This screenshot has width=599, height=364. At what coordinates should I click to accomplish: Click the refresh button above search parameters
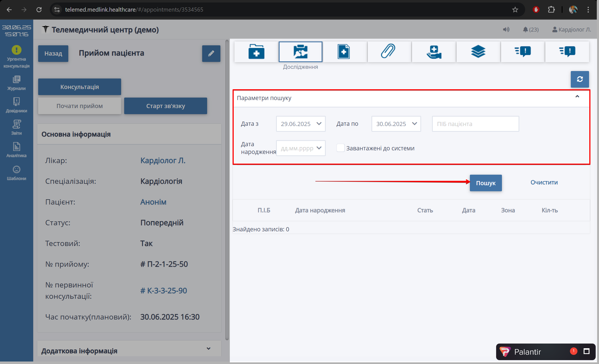click(580, 79)
